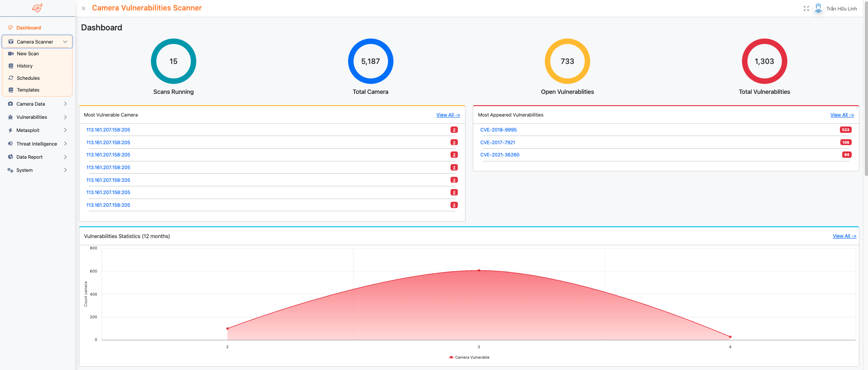This screenshot has width=868, height=370.
Task: Toggle the hamburger menu icon
Action: pyautogui.click(x=83, y=9)
